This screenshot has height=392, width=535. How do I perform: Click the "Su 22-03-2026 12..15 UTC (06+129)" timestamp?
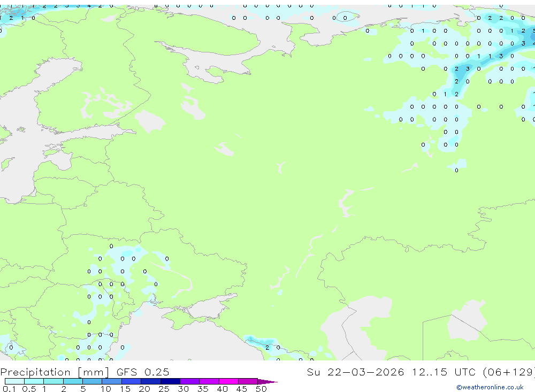tap(421, 372)
